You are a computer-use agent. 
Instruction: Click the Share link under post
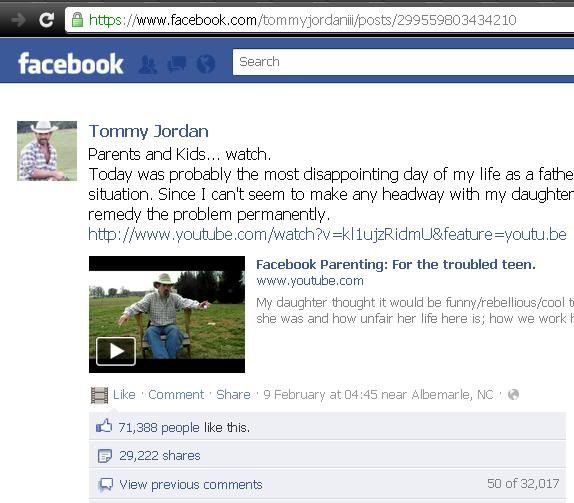[x=233, y=394]
